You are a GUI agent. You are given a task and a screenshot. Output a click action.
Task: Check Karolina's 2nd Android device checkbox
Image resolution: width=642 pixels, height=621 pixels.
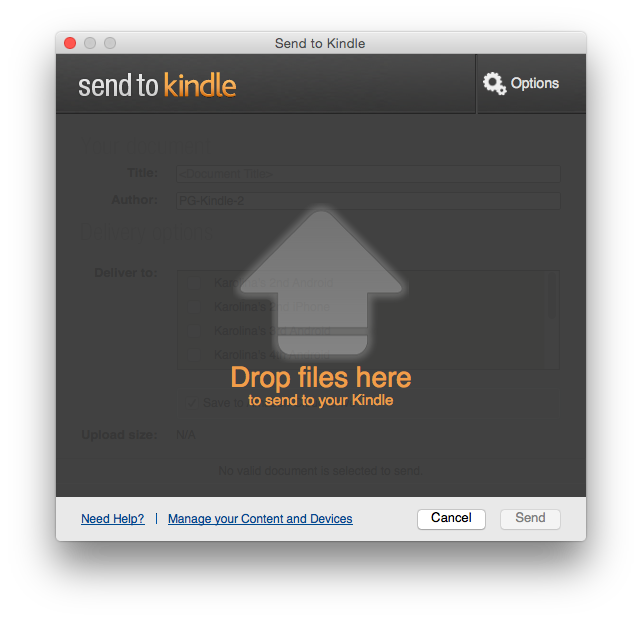coord(194,283)
